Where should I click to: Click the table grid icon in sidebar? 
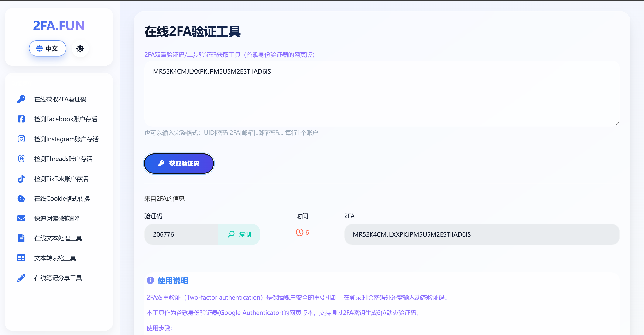(21, 258)
